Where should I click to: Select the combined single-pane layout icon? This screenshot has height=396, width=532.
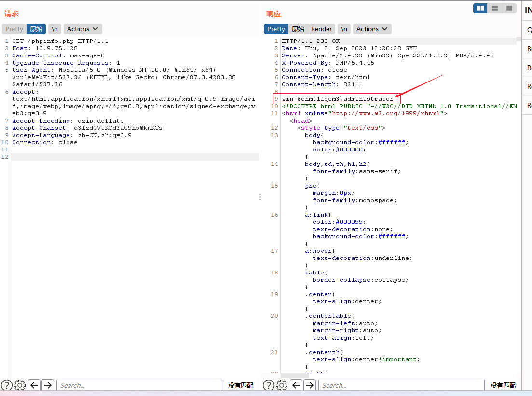point(509,8)
